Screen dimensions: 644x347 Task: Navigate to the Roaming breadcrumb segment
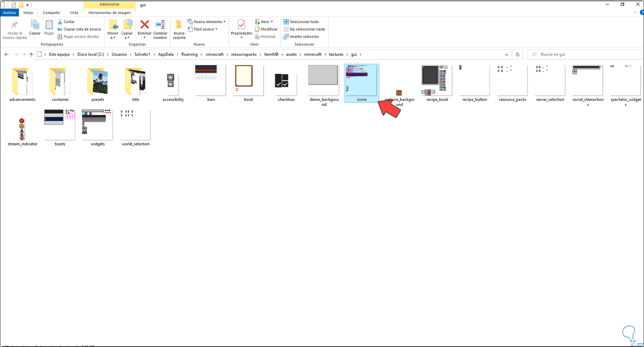coord(189,55)
